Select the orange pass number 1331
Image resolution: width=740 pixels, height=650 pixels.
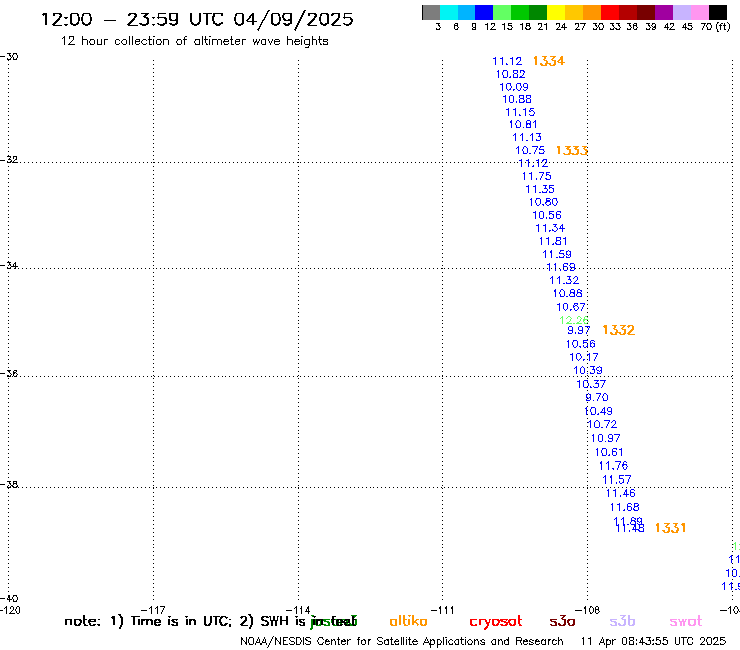pos(670,528)
